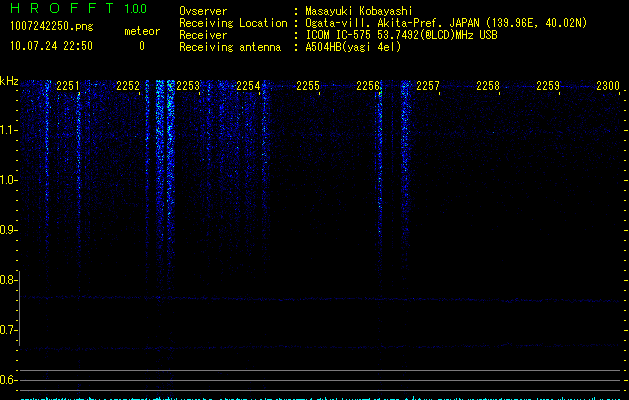Viewport: 629px width, 400px height.
Task: Click the 0.9 kHz axis label
Action: (8, 230)
